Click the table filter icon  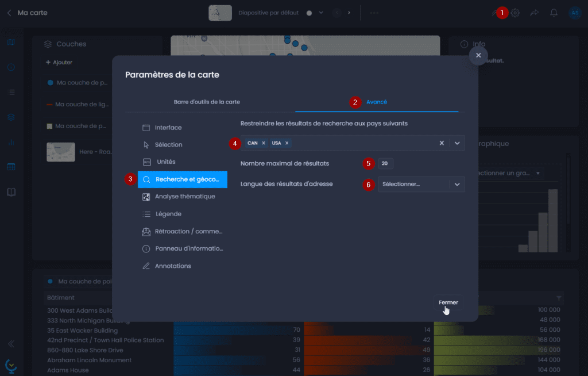click(x=559, y=298)
